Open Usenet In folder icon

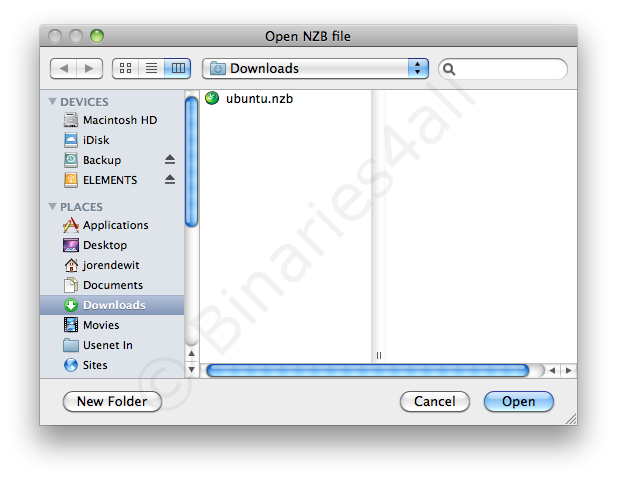tap(71, 345)
